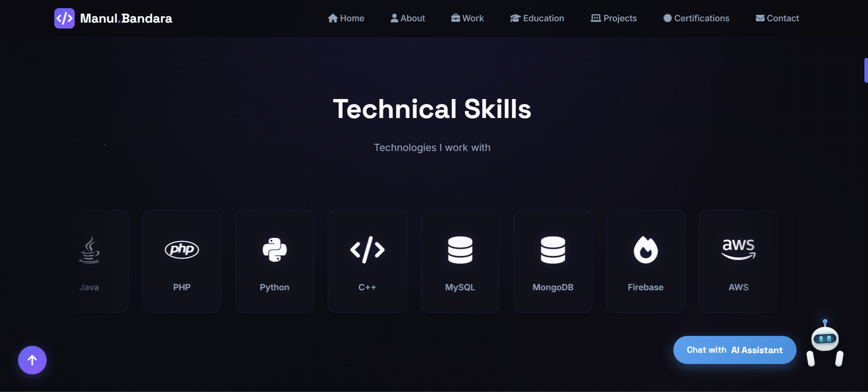Click the Firebase flame icon
Image resolution: width=868 pixels, height=392 pixels.
tap(646, 250)
